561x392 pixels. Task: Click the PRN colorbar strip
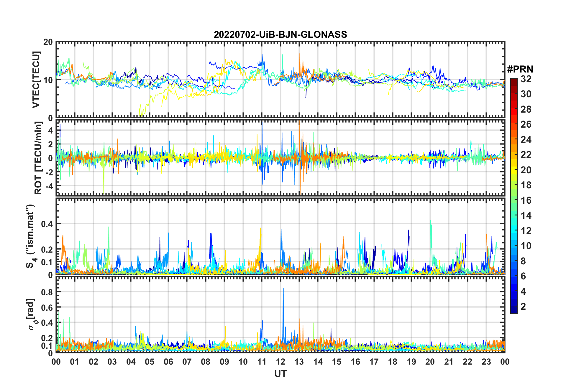point(514,196)
